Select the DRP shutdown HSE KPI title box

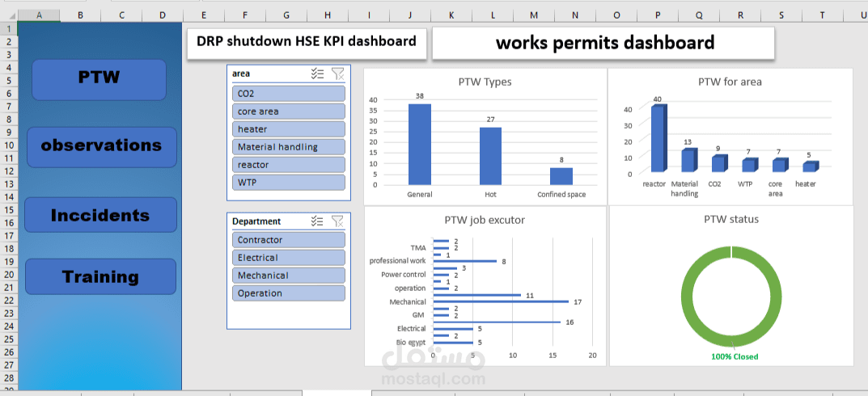click(x=307, y=44)
